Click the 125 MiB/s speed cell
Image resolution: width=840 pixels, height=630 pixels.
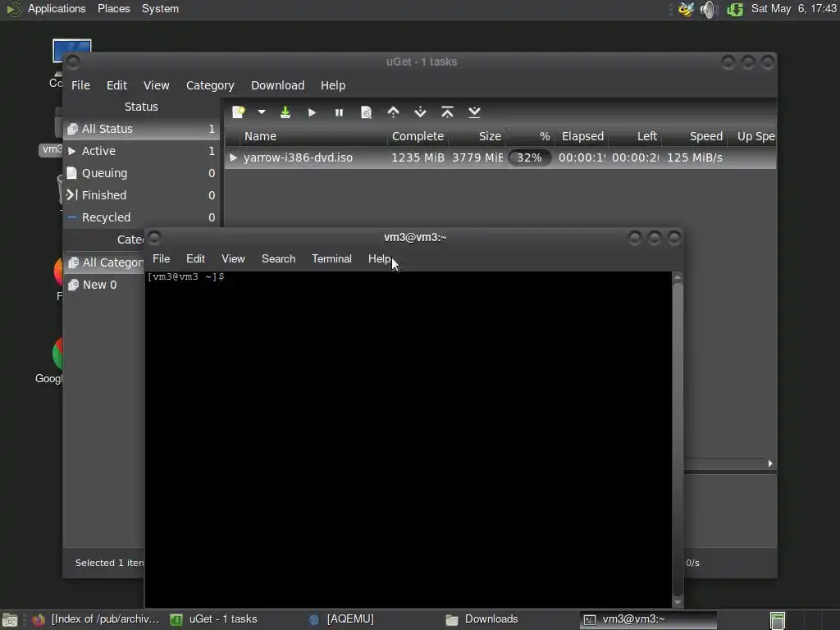pos(694,157)
